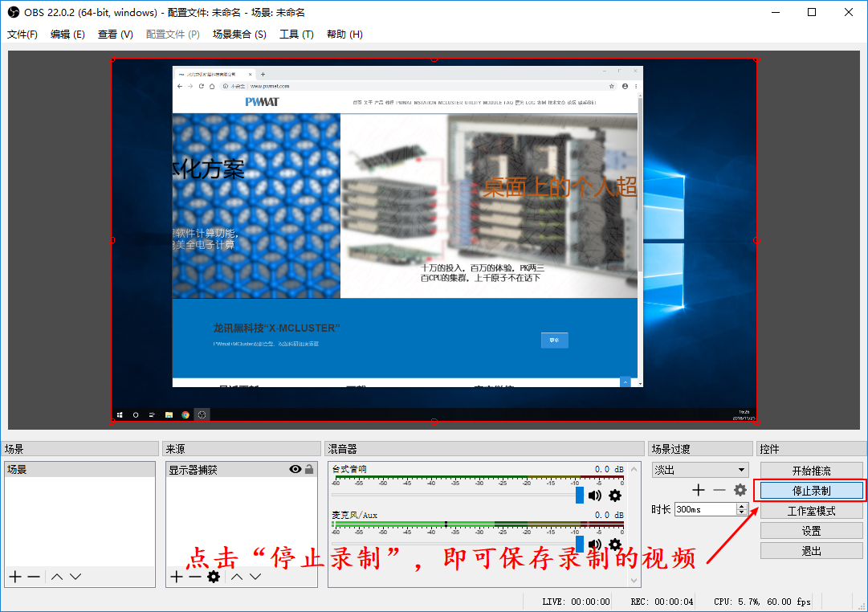Select the 场景 item in scenes list

[79, 470]
